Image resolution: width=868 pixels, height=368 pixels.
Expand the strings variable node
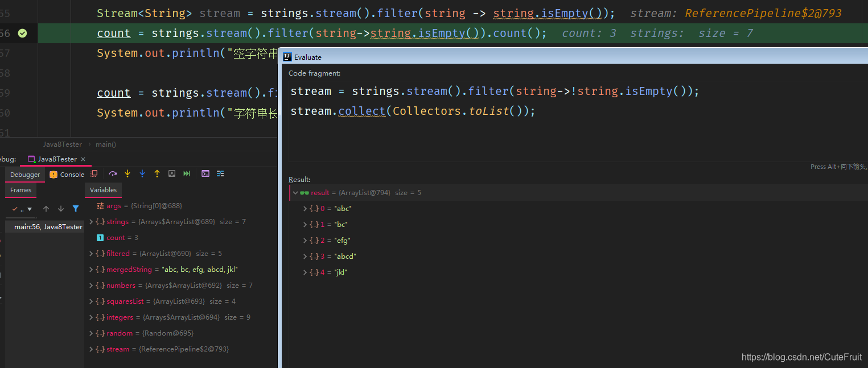(92, 222)
